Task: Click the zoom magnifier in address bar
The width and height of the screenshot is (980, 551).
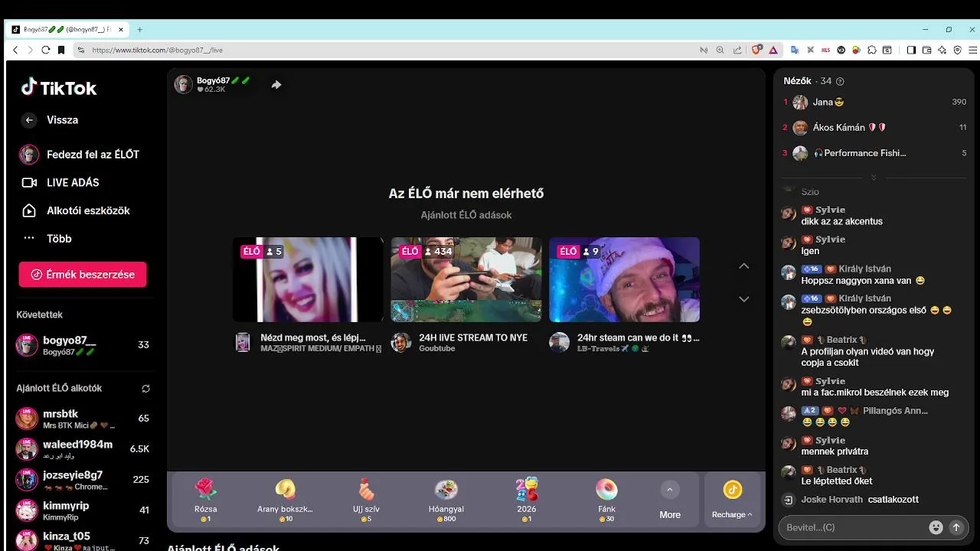Action: coord(720,50)
